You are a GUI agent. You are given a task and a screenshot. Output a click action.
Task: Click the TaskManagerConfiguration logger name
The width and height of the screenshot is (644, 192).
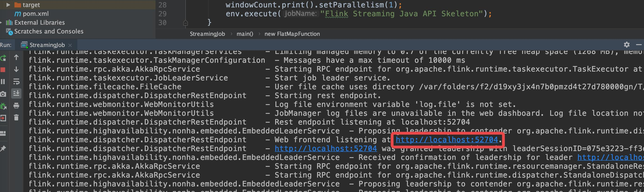click(147, 60)
